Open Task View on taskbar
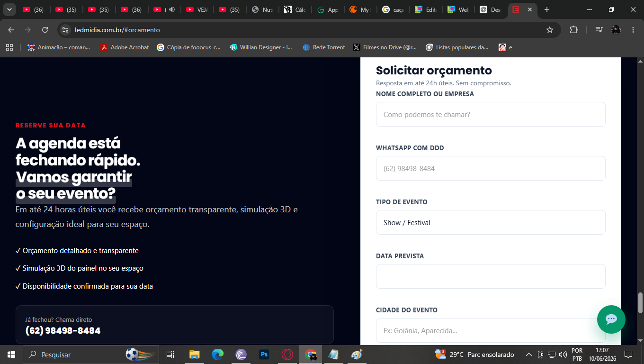Viewport: 644px width, 364px height. point(170,355)
